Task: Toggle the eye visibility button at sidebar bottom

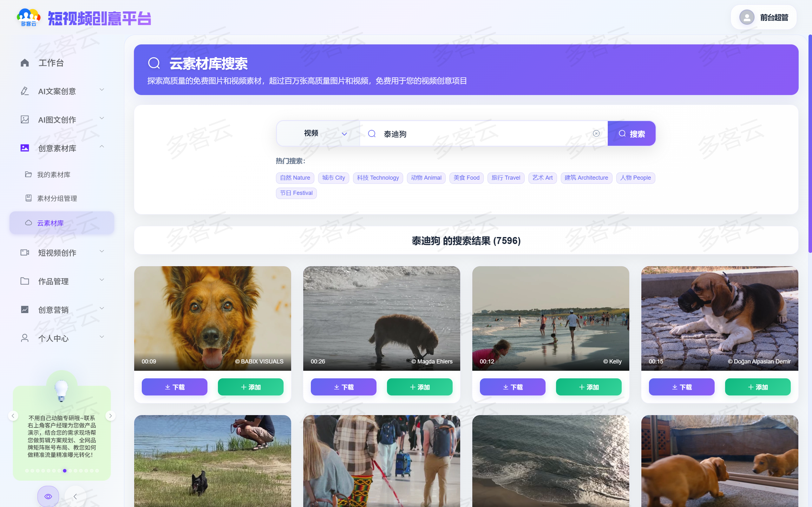Action: coord(48,496)
